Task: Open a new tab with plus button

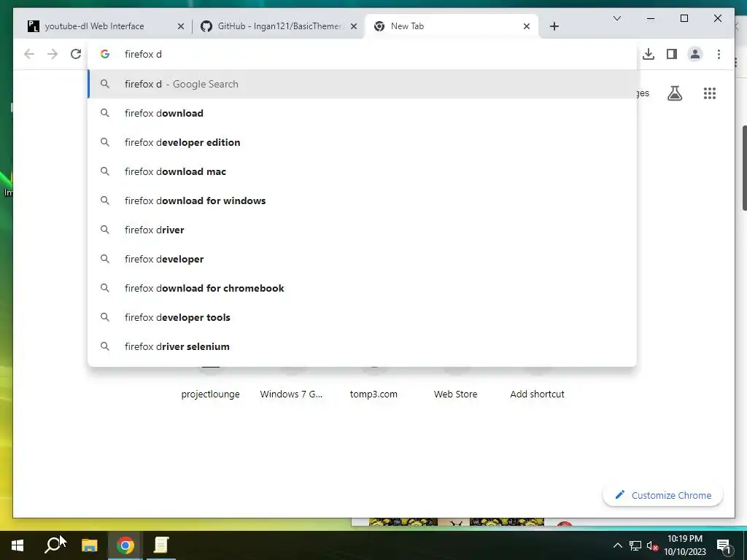Action: click(x=554, y=26)
